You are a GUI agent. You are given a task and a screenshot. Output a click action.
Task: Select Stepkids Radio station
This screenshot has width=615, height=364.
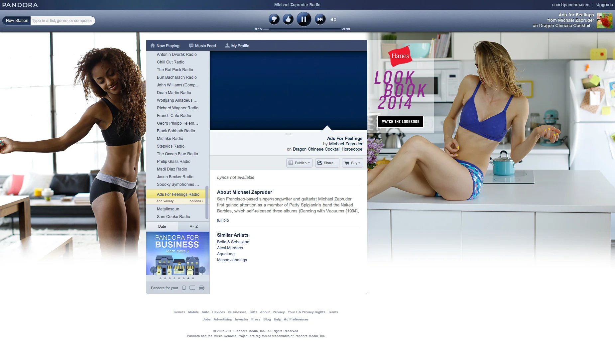[x=171, y=146]
